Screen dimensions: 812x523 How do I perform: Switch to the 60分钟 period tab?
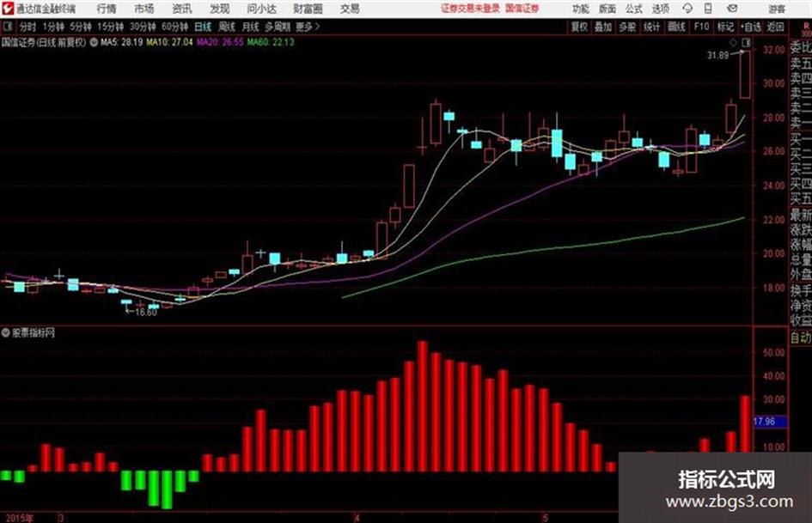[174, 27]
